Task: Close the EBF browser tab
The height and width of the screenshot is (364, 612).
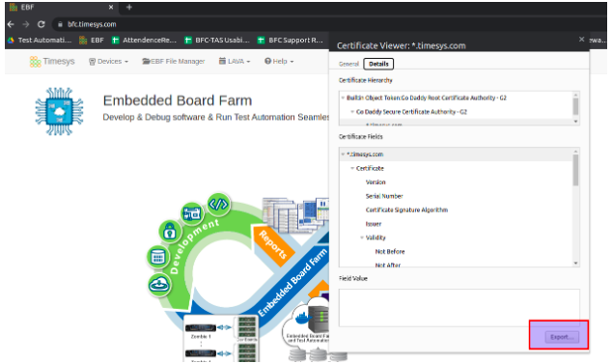Action: click(x=111, y=7)
